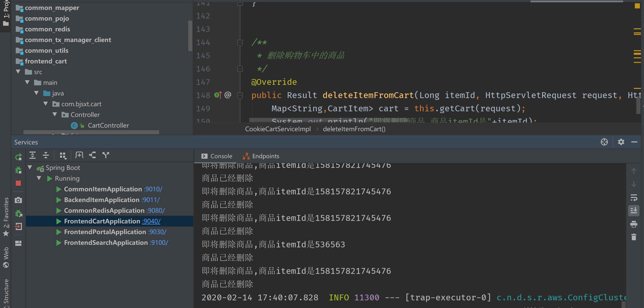Click the layout icon at the bottom of the Services sidebar

[x=18, y=243]
